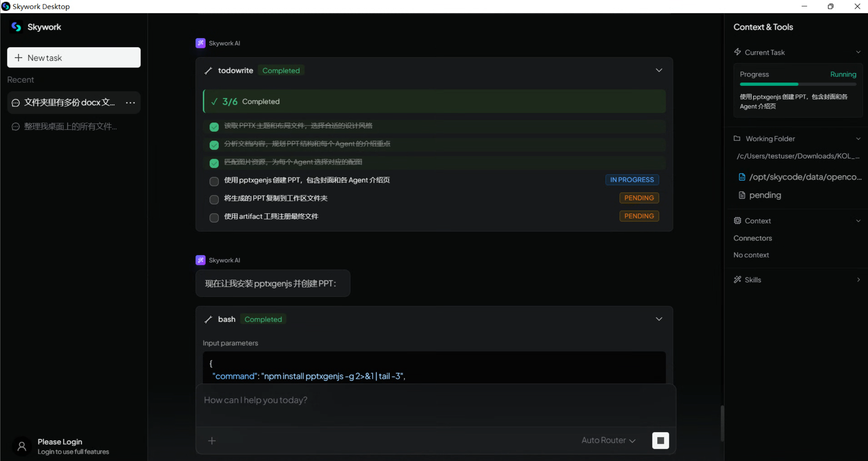
Task: Click the New task button
Action: [74, 57]
